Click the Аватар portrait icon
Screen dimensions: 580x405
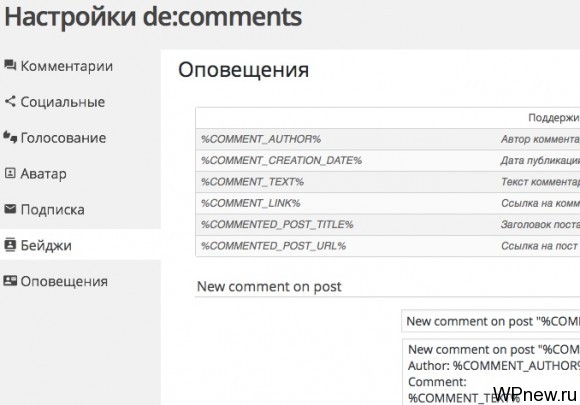click(x=10, y=173)
